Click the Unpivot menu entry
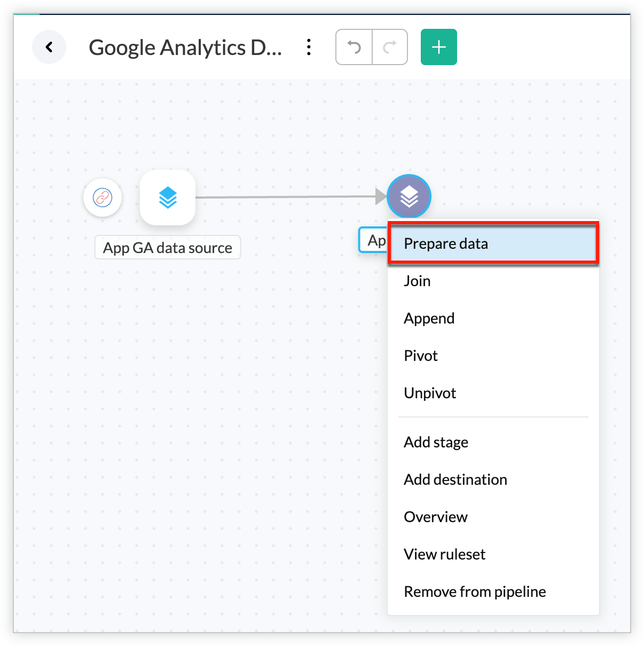Screen dimensions: 644x646 pos(430,393)
